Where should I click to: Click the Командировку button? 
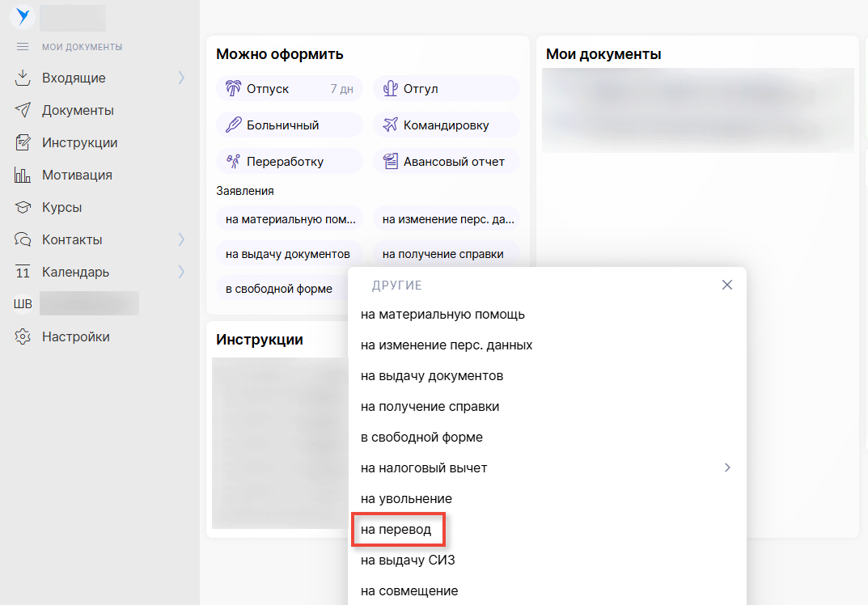[x=446, y=125]
